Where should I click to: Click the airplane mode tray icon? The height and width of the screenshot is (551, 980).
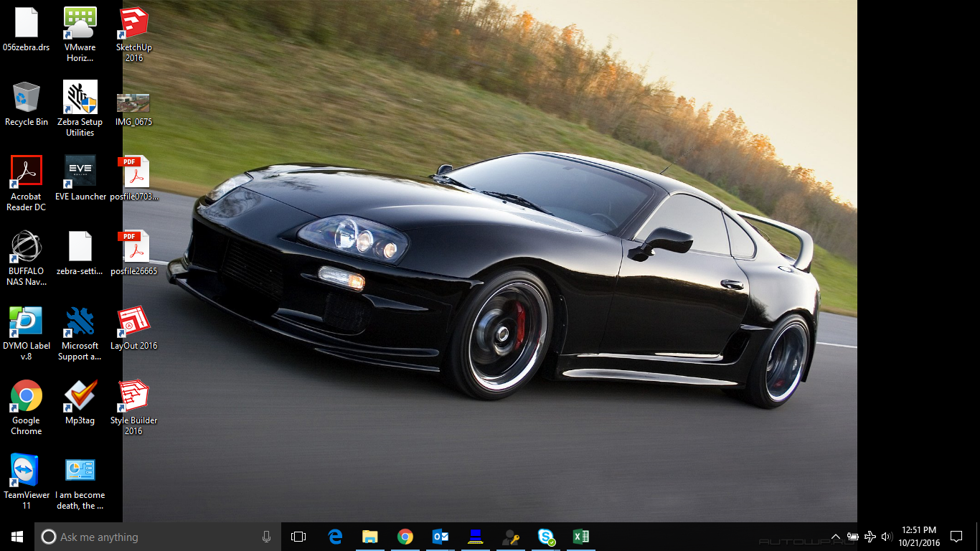pyautogui.click(x=870, y=537)
